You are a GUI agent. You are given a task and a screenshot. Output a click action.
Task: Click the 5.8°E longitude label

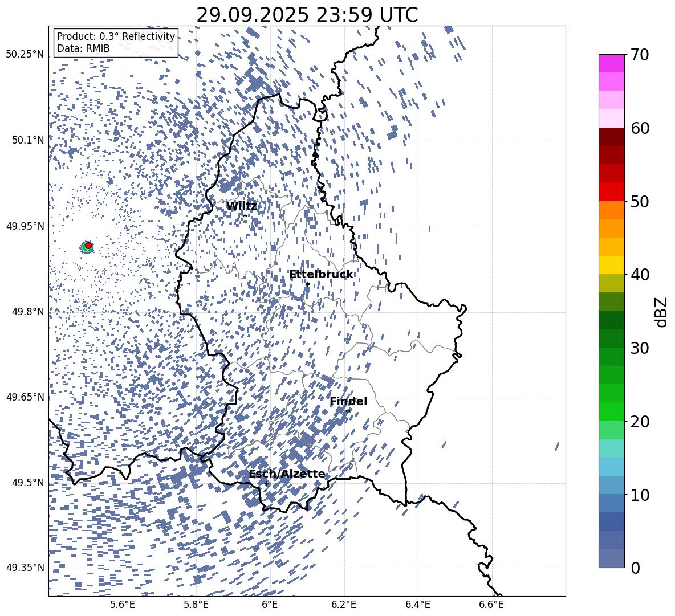pos(196,605)
